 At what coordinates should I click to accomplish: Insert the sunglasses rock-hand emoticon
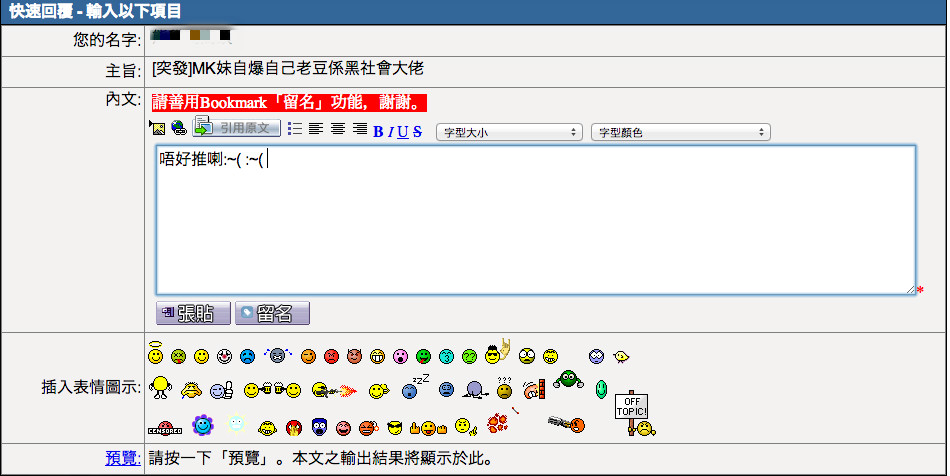pyautogui.click(x=498, y=352)
